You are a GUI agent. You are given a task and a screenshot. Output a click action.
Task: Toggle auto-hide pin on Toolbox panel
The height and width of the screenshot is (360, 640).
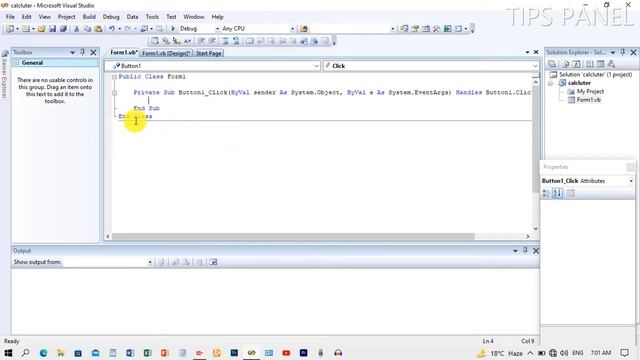[82, 52]
